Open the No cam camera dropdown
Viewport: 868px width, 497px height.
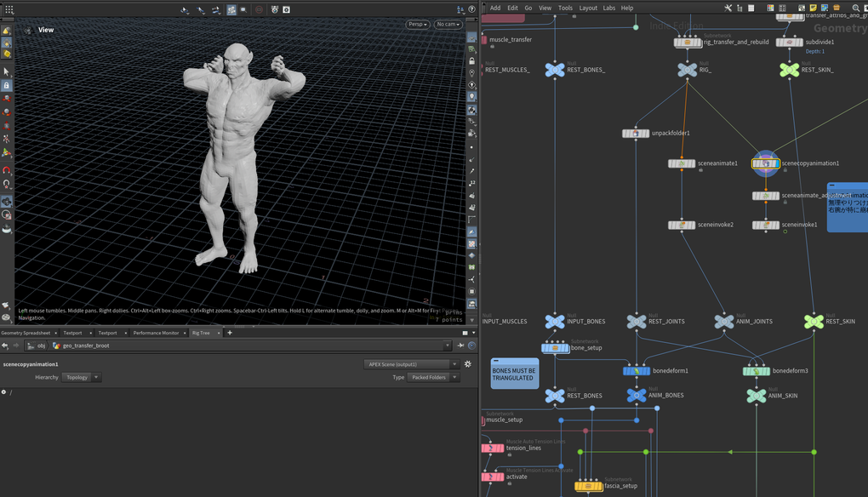coord(448,25)
